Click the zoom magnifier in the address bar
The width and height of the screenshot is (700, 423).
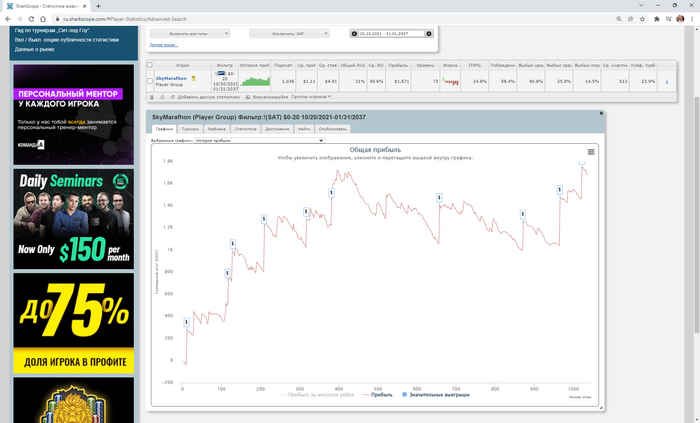tap(619, 19)
